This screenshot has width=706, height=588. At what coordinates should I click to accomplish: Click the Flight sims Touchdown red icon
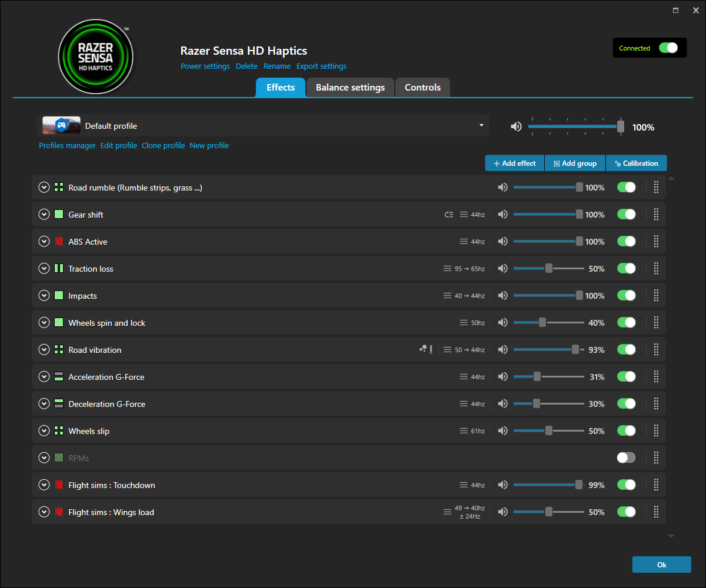[59, 485]
